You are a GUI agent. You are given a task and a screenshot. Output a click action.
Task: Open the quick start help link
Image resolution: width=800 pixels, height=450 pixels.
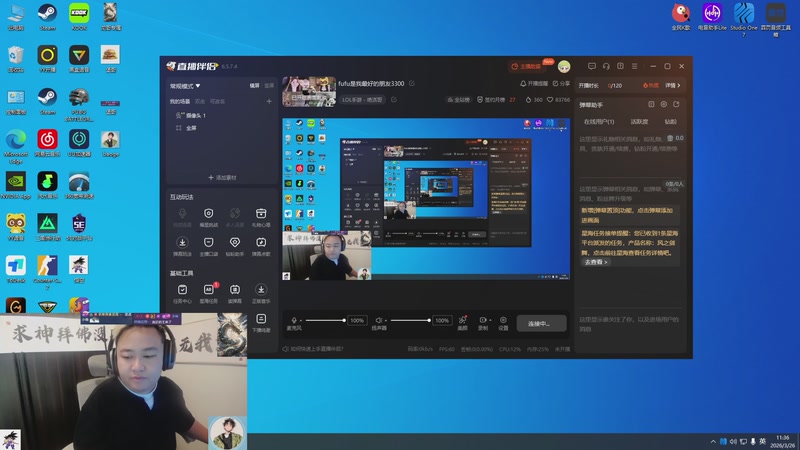[313, 349]
